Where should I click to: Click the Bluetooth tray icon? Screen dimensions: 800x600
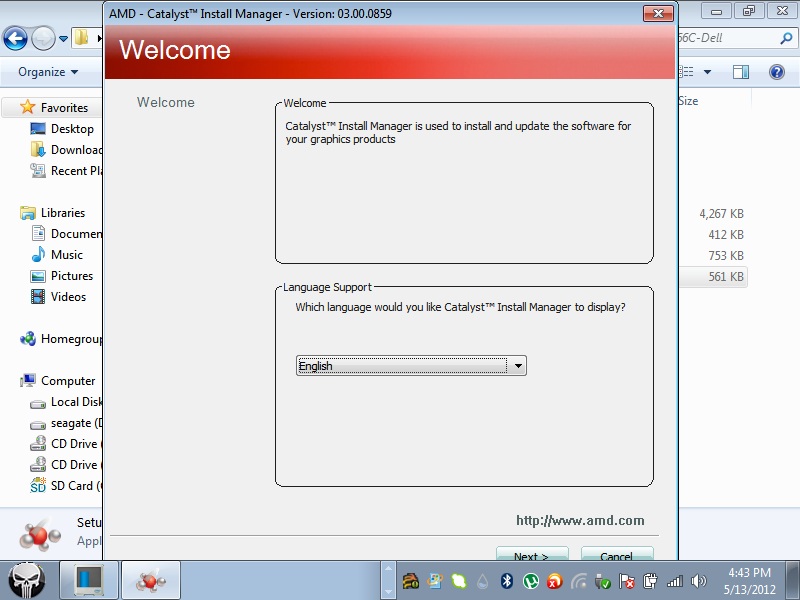507,581
